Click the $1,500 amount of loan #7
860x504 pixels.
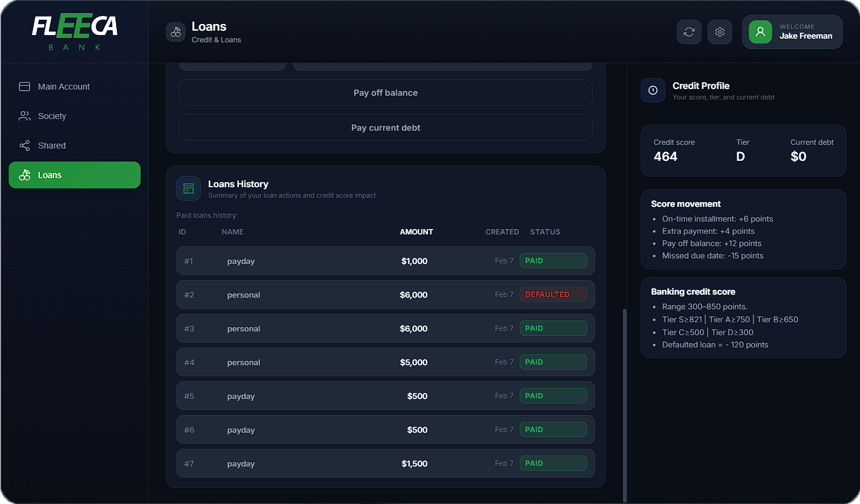coord(414,463)
